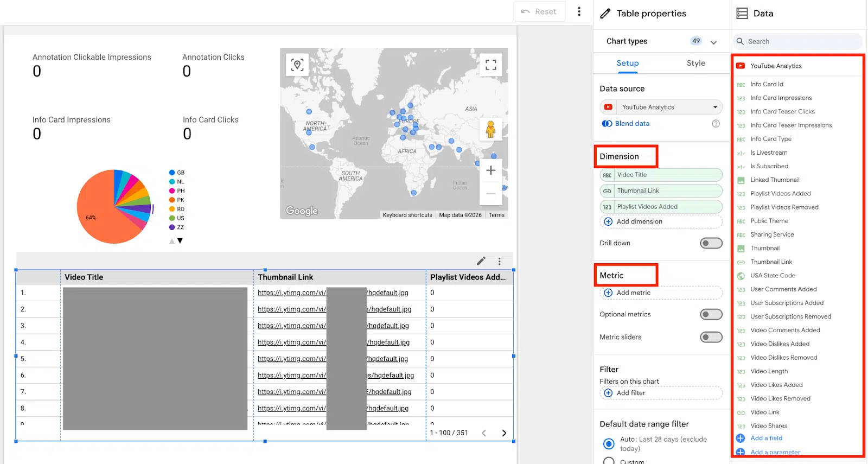This screenshot has width=868, height=464.
Task: Open the Blend data help icon
Action: coord(716,124)
